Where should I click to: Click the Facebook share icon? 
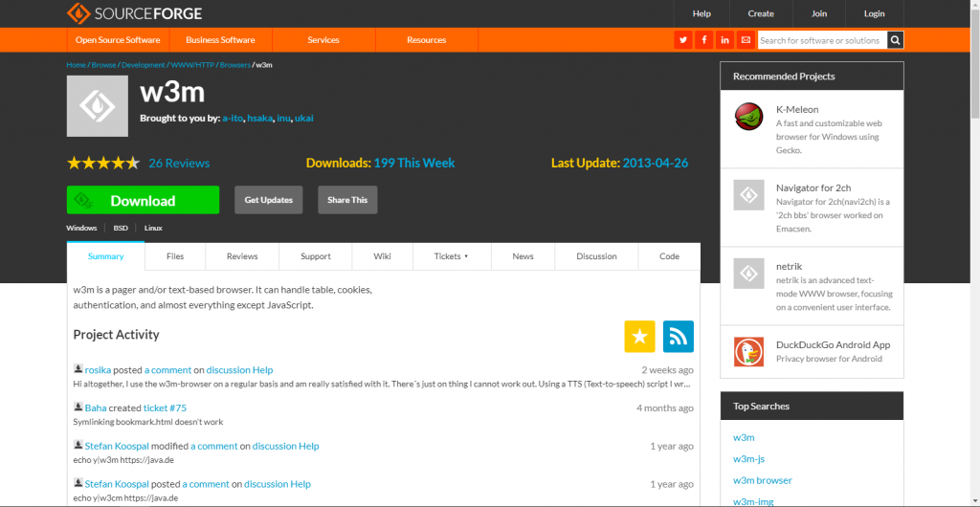click(703, 40)
